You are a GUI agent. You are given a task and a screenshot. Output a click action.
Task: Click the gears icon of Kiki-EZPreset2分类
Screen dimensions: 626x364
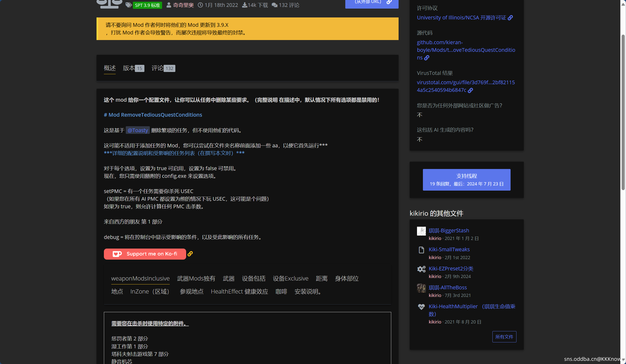pos(421,269)
